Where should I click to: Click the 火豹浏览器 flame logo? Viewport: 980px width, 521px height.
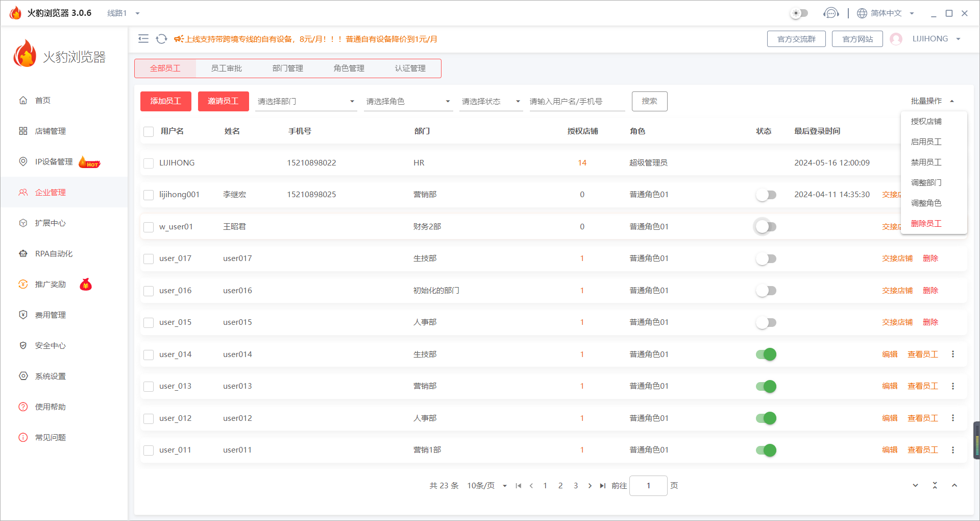click(24, 54)
